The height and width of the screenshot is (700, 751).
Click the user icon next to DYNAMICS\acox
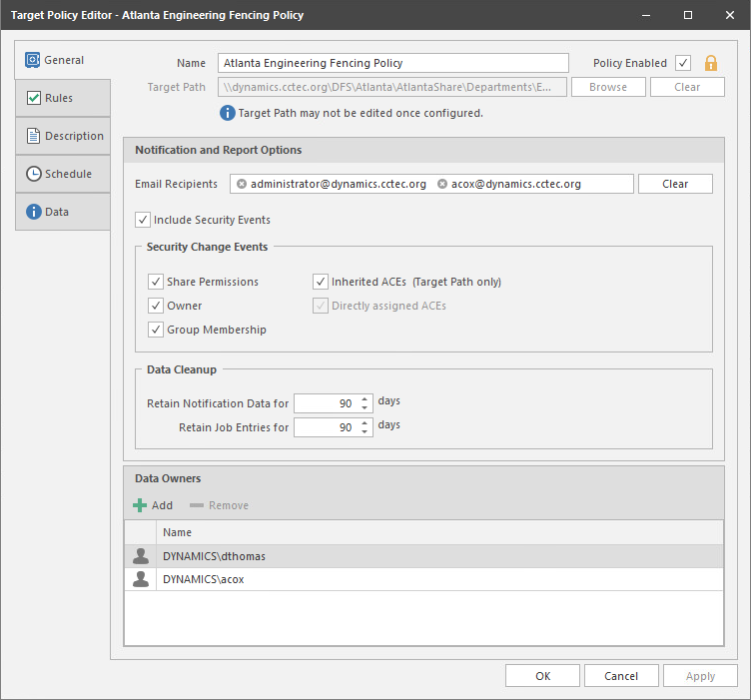(141, 579)
